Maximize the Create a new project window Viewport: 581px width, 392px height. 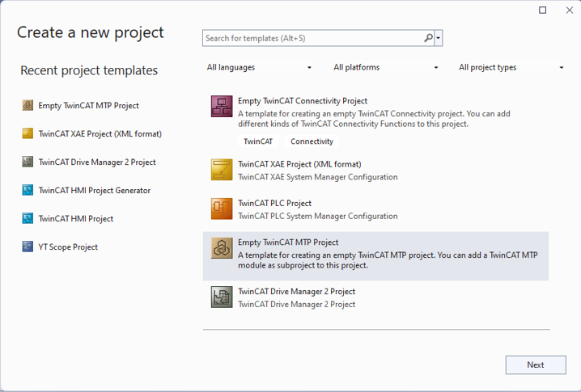(542, 10)
